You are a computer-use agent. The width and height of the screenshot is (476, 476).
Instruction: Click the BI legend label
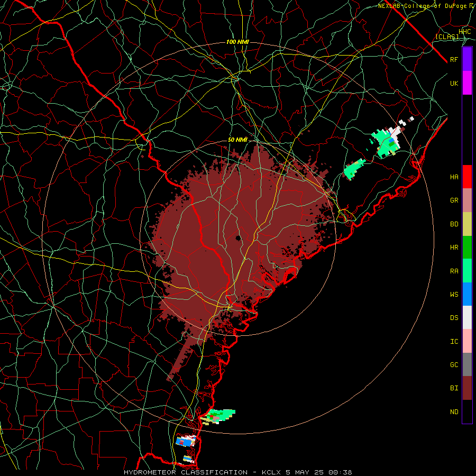click(454, 388)
